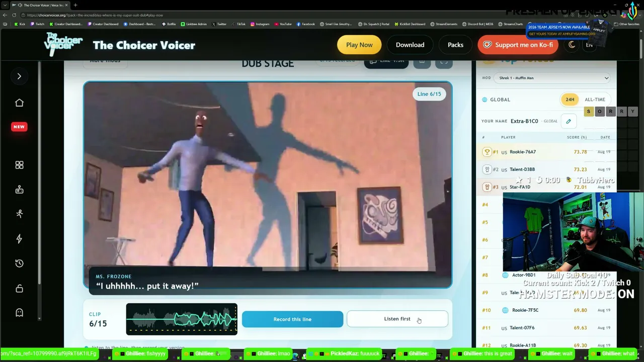Screen dimensions: 644x362
Task: Open the ghost icon in sidebar
Action: [x=19, y=313]
